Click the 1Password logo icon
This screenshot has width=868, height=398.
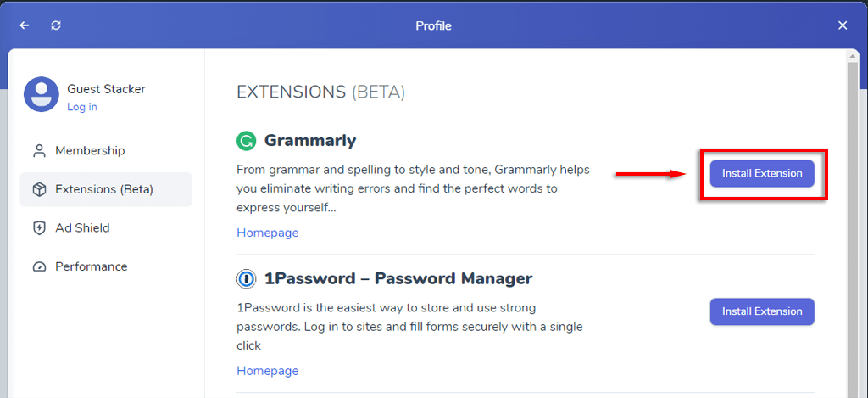pos(246,278)
